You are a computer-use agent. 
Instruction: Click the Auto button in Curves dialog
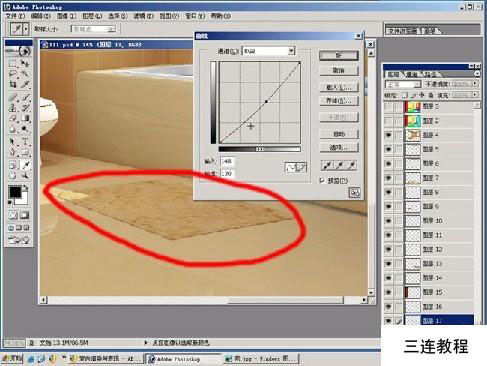(x=339, y=134)
